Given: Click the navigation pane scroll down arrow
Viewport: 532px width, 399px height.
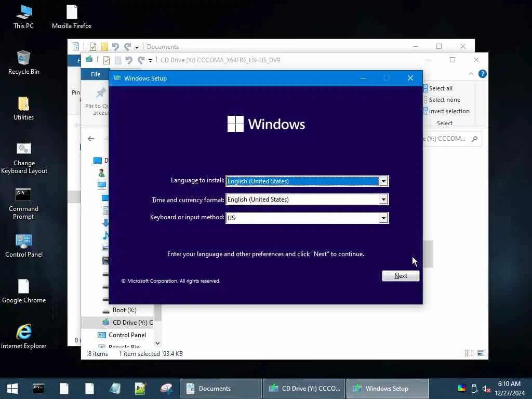Looking at the screenshot, I should coord(157,343).
